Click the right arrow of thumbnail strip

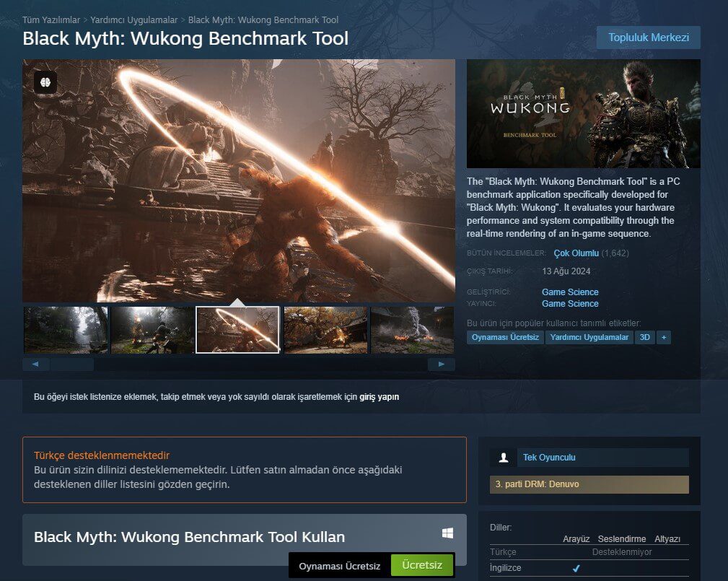(x=442, y=364)
